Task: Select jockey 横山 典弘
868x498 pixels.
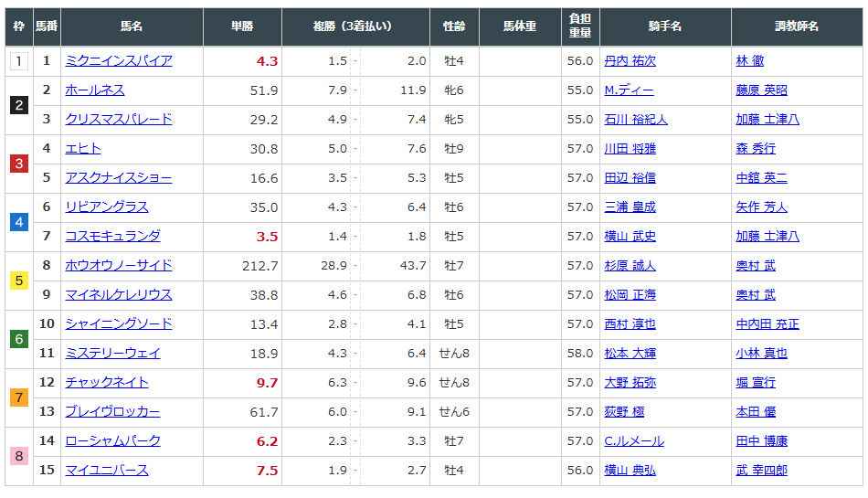Action: point(630,471)
